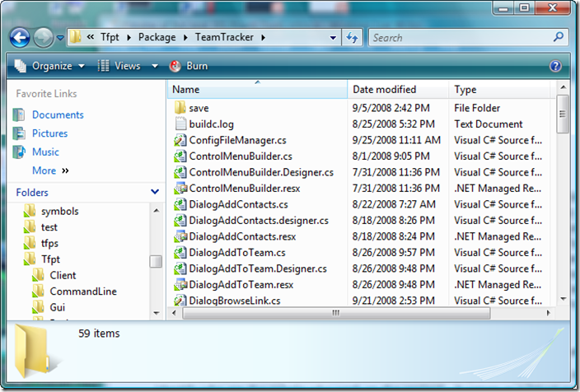Click folder tree scroll down arrow

pos(156,313)
